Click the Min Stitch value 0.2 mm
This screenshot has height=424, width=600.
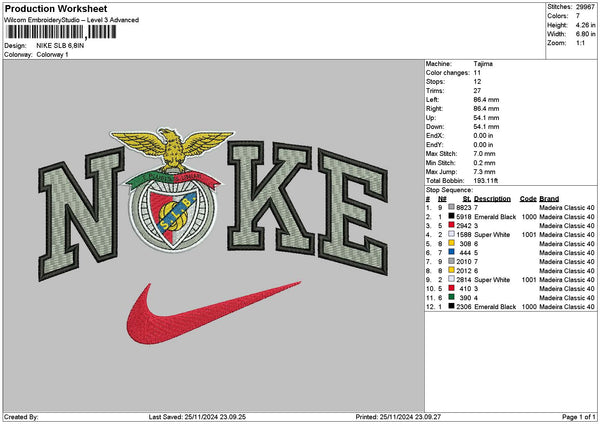click(484, 163)
